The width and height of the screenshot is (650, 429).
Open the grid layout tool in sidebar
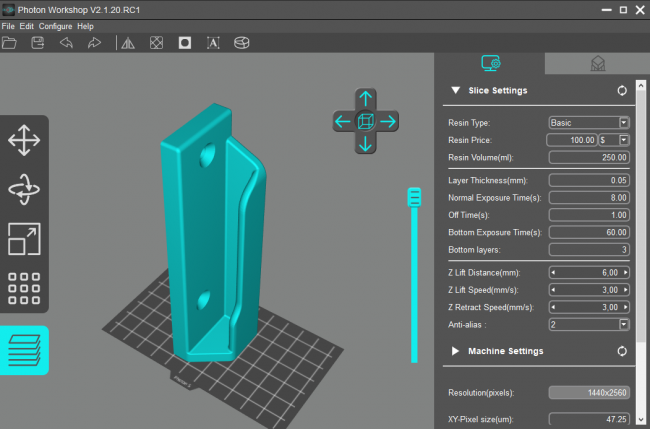coord(24,288)
